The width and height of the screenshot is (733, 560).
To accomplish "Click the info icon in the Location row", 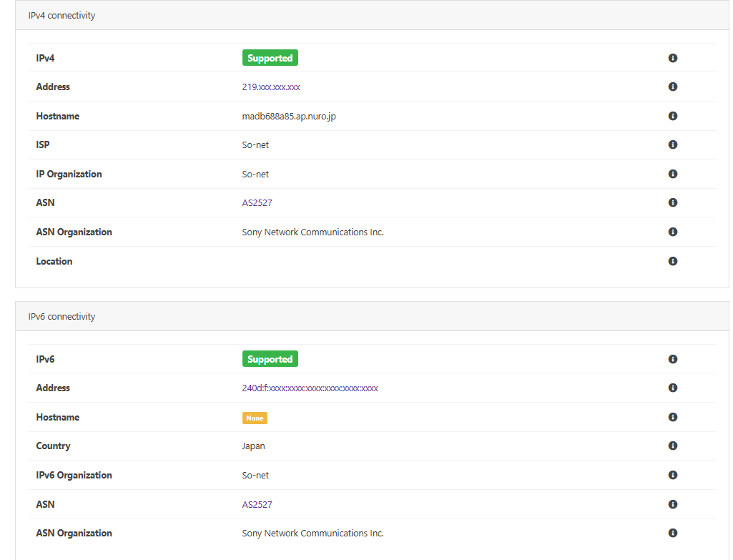I will pos(673,261).
